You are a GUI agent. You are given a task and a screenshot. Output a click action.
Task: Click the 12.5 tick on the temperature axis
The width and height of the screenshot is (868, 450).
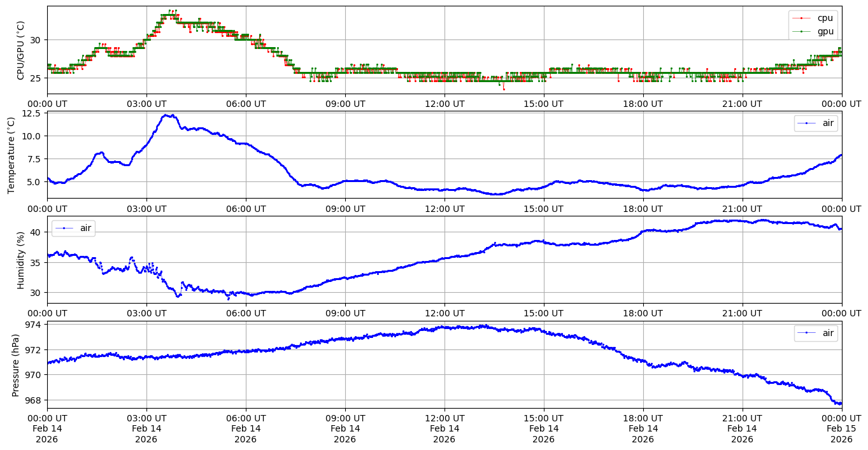(x=31, y=113)
